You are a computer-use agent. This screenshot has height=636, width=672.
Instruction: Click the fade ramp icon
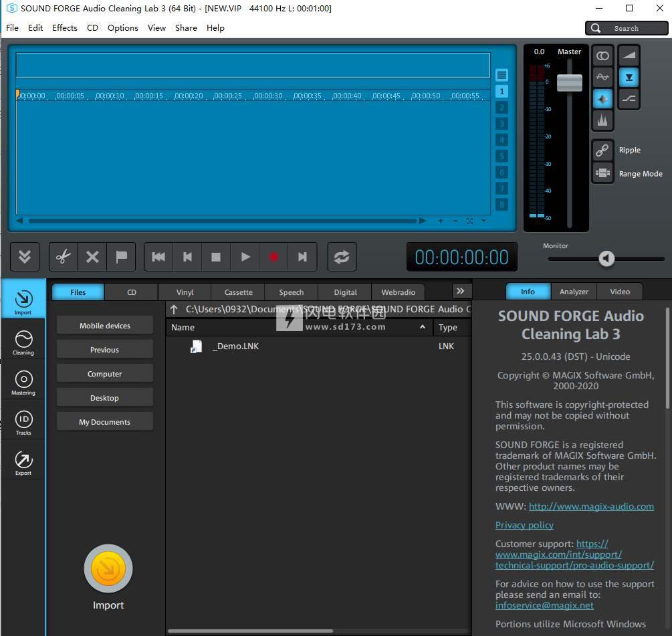pyautogui.click(x=629, y=56)
